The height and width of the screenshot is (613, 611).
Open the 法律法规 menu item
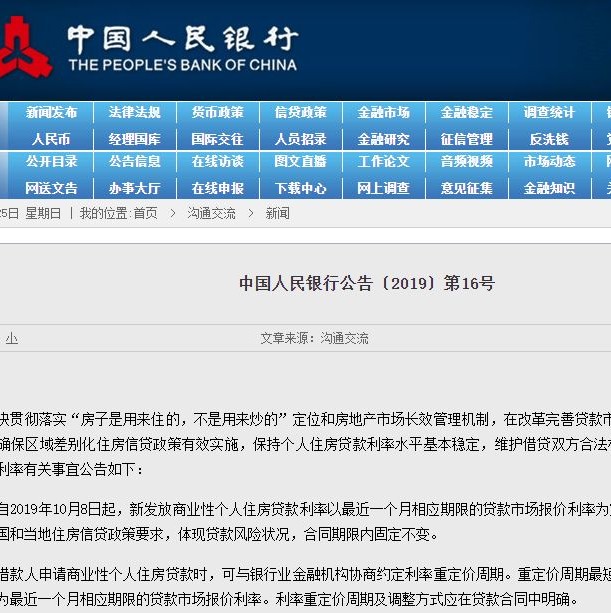pyautogui.click(x=135, y=113)
